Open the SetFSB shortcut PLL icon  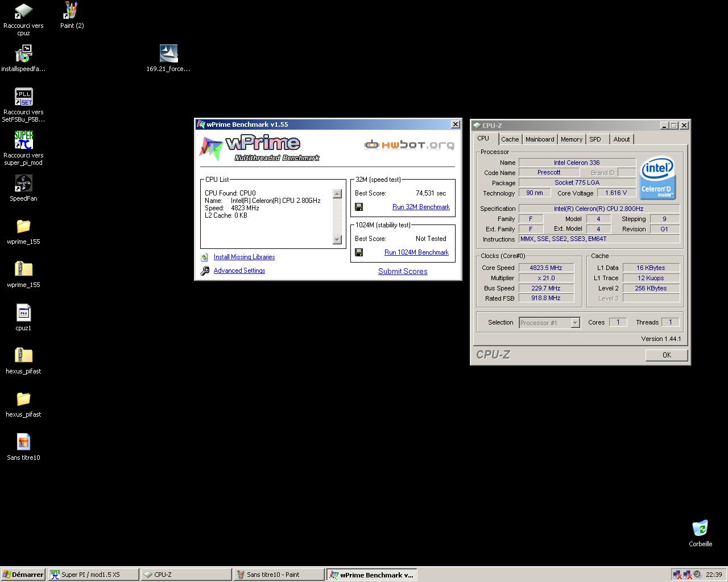click(23, 97)
